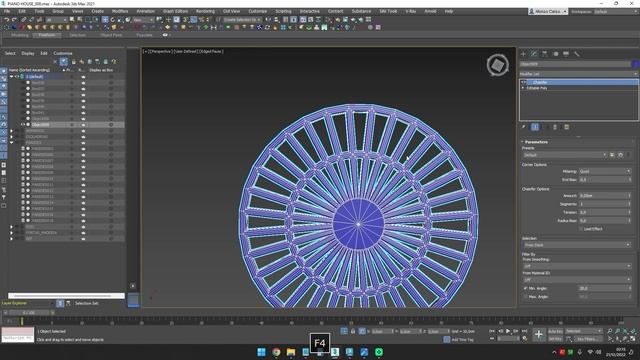Image resolution: width=640 pixels, height=360 pixels.
Task: Activate the Select Object tool
Action: pos(72,20)
